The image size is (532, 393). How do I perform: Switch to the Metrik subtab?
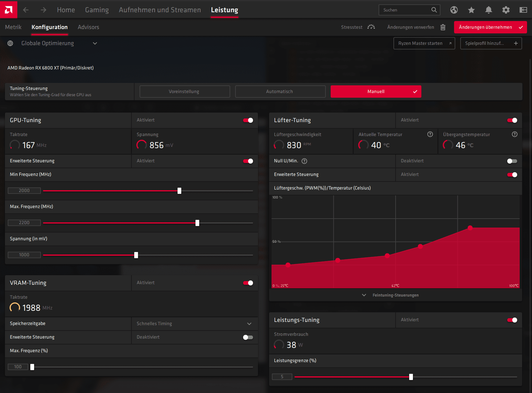click(x=13, y=27)
